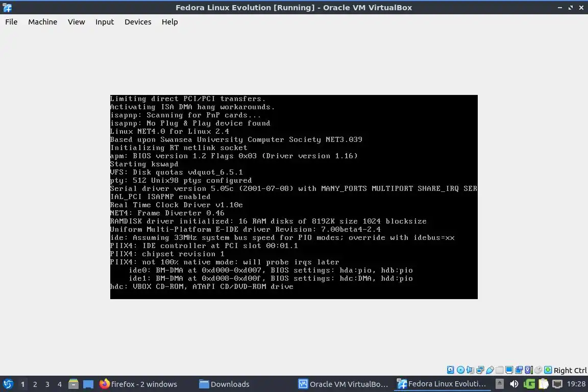
Task: Open the Downloads taskbar entry
Action: click(x=224, y=384)
